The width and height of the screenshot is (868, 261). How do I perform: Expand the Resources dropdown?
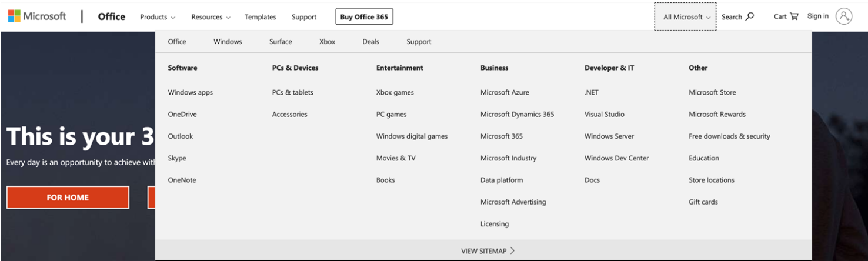click(x=211, y=17)
